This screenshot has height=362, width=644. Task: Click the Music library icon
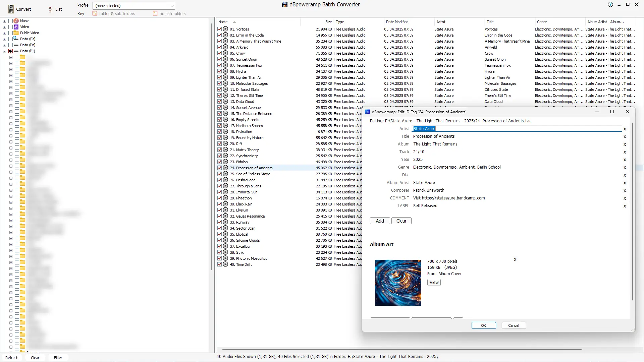click(x=16, y=21)
